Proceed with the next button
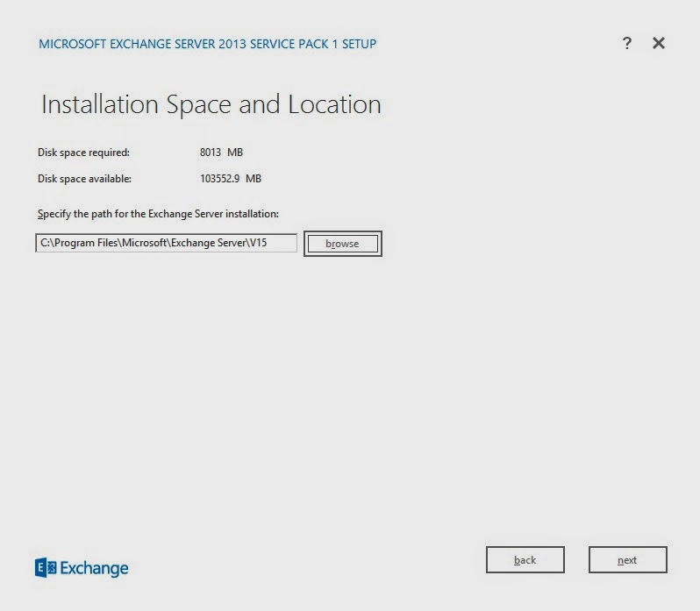The height and width of the screenshot is (611, 700). [x=627, y=560]
